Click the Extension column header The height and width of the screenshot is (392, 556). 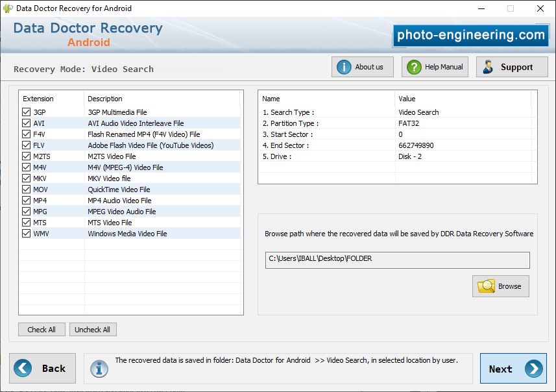pyautogui.click(x=38, y=99)
